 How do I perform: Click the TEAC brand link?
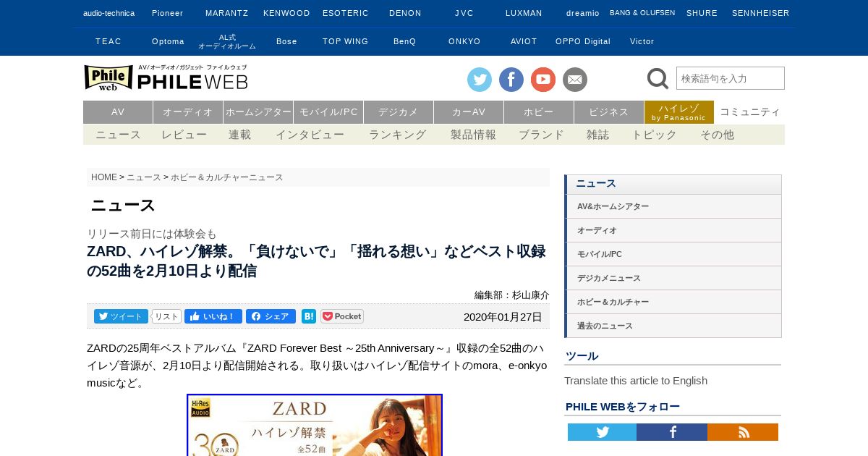pos(109,41)
